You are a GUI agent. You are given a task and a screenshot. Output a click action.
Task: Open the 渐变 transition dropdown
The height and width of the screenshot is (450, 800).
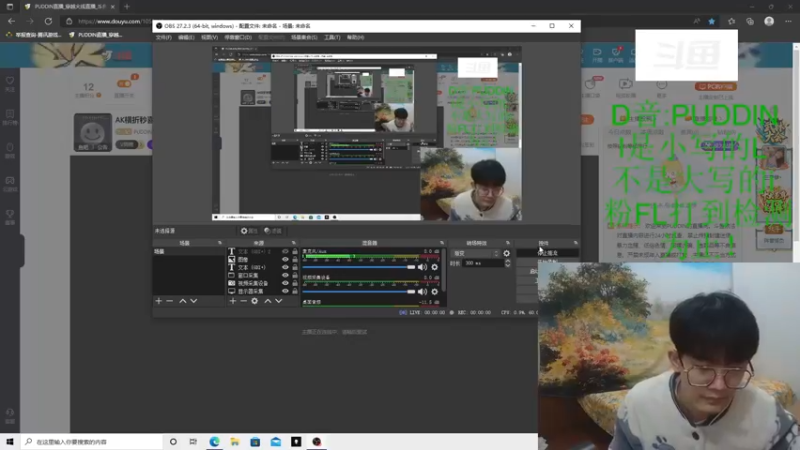[475, 253]
